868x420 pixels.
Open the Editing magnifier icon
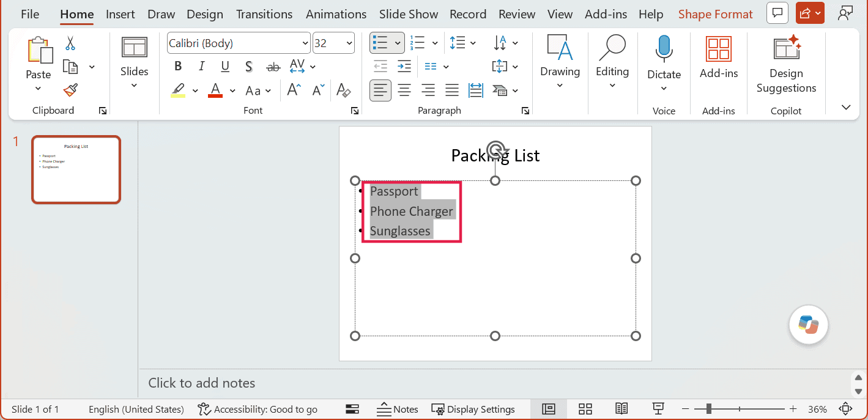point(612,48)
